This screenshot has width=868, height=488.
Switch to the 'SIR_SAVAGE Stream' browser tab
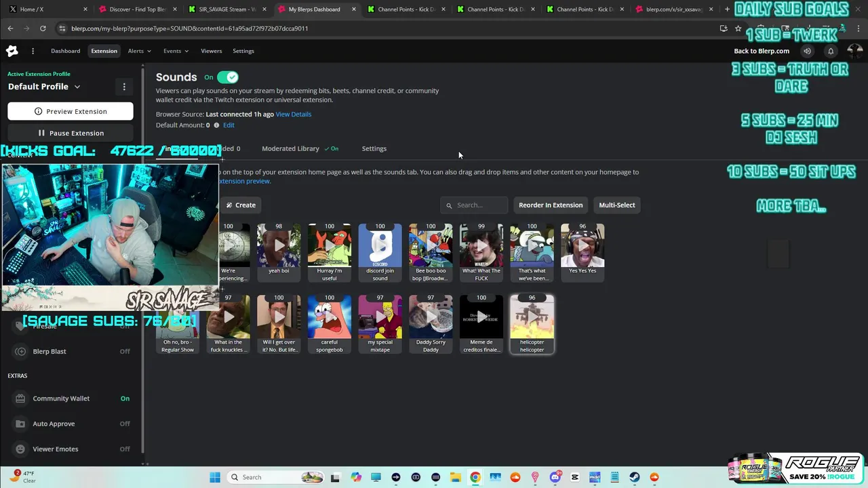pyautogui.click(x=226, y=9)
